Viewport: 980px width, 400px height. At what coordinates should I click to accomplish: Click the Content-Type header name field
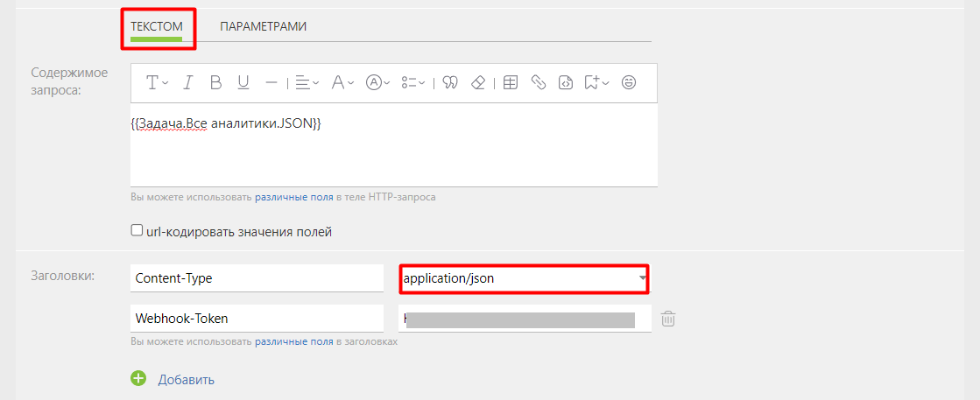[x=257, y=278]
